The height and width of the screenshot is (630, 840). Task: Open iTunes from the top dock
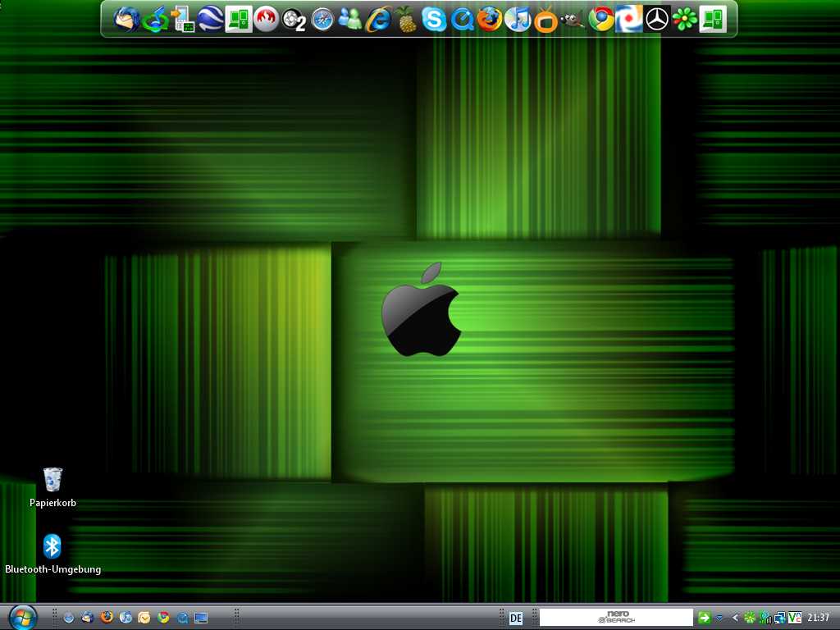(518, 20)
